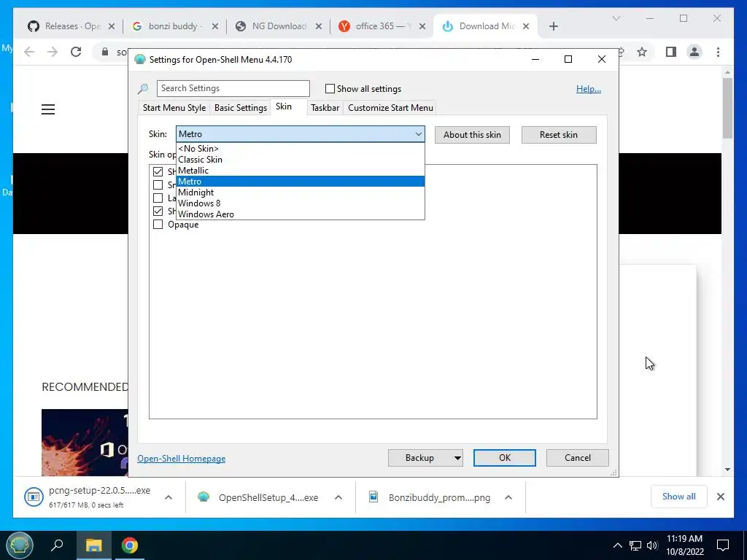This screenshot has height=560, width=747.
Task: Click the Reset skin button
Action: click(558, 135)
